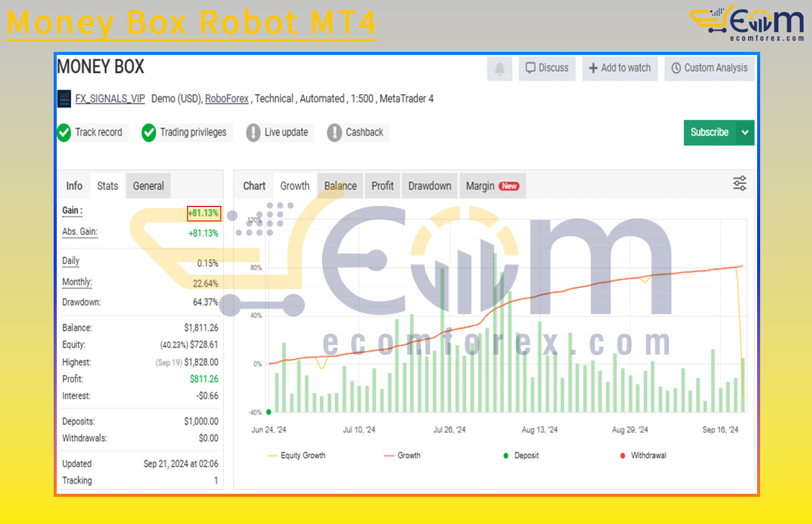
Task: Switch to the General tab
Action: (148, 186)
